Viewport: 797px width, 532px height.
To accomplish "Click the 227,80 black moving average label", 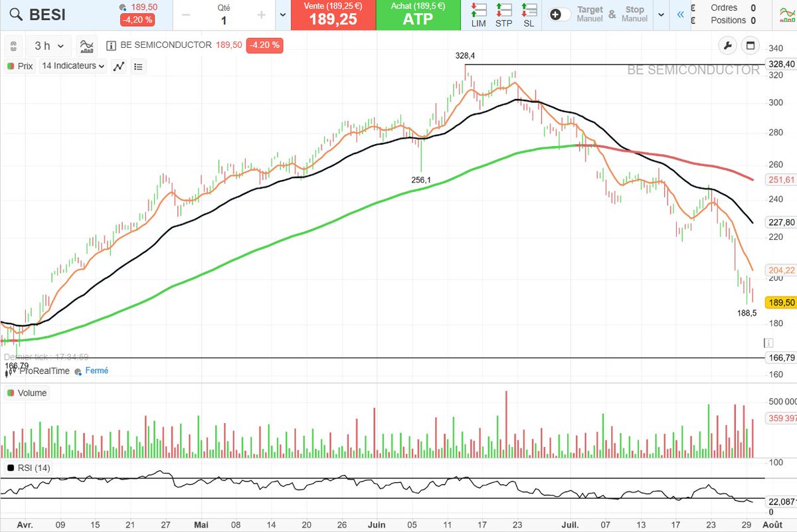I will 780,222.
